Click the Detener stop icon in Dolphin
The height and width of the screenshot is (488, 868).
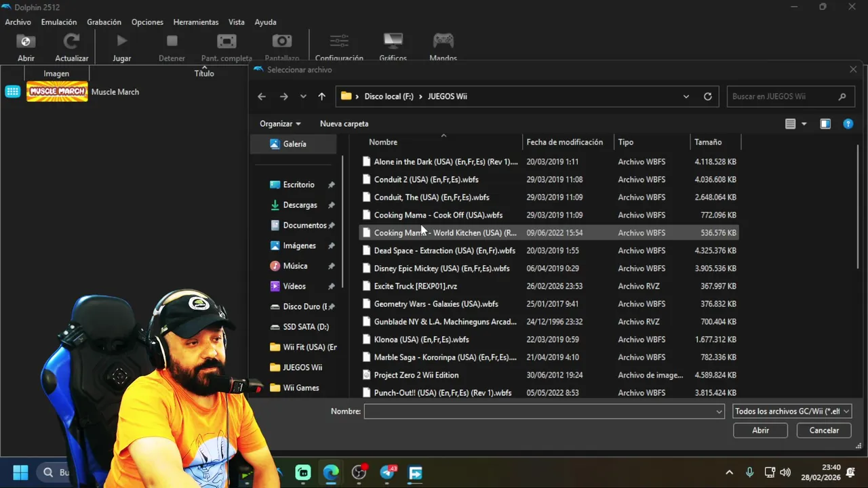(172, 41)
